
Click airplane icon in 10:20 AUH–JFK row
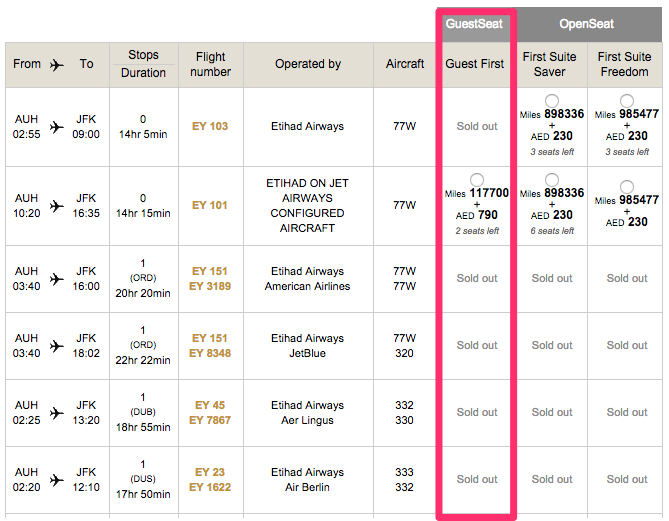pos(56,206)
